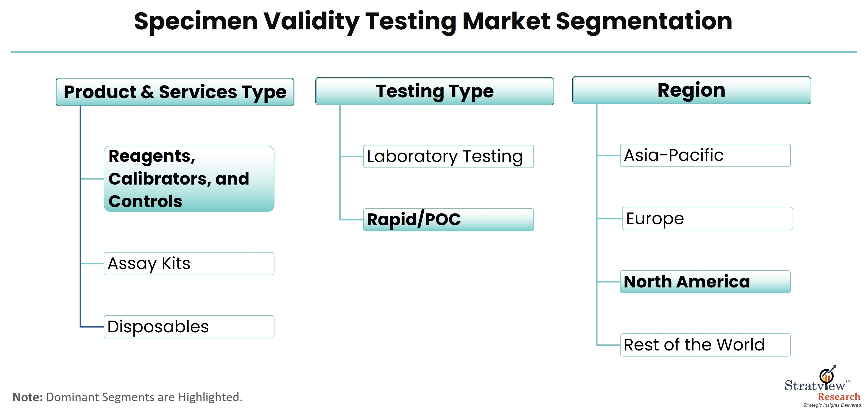Viewport: 868px width, 414px height.
Task: Click the Specimen Validity Testing Market Segmentation title
Action: (433, 21)
